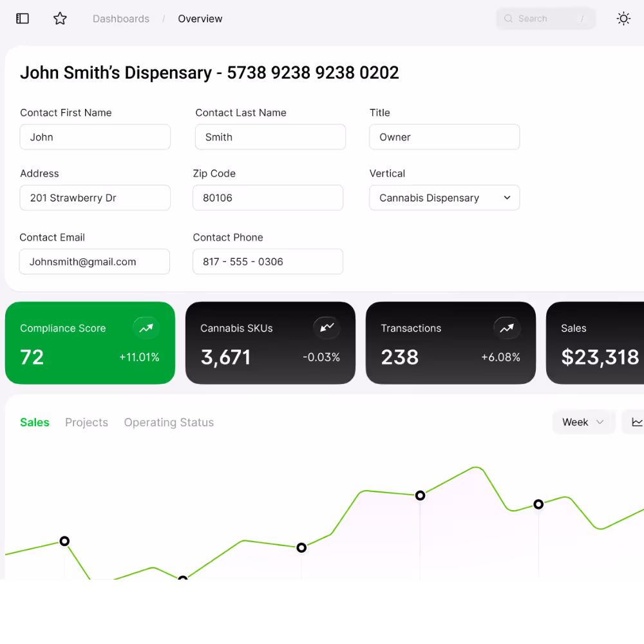
Task: Edit the Contact Last Name field
Action: [x=270, y=137]
